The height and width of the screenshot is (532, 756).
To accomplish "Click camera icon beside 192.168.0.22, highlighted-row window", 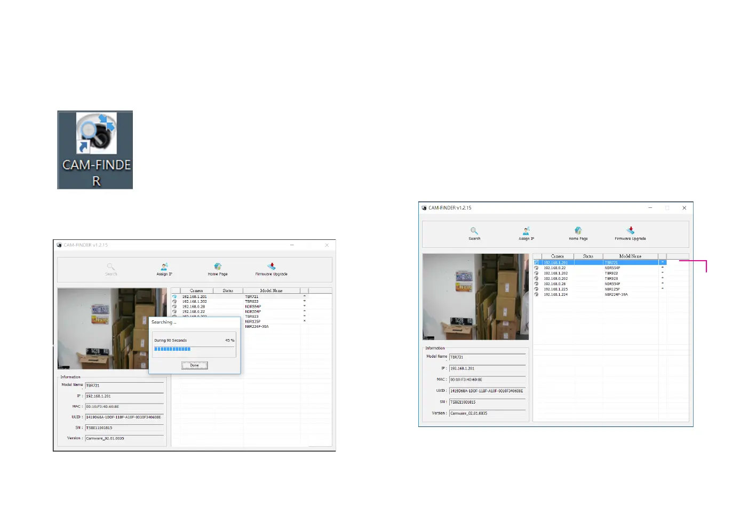I will 537,268.
